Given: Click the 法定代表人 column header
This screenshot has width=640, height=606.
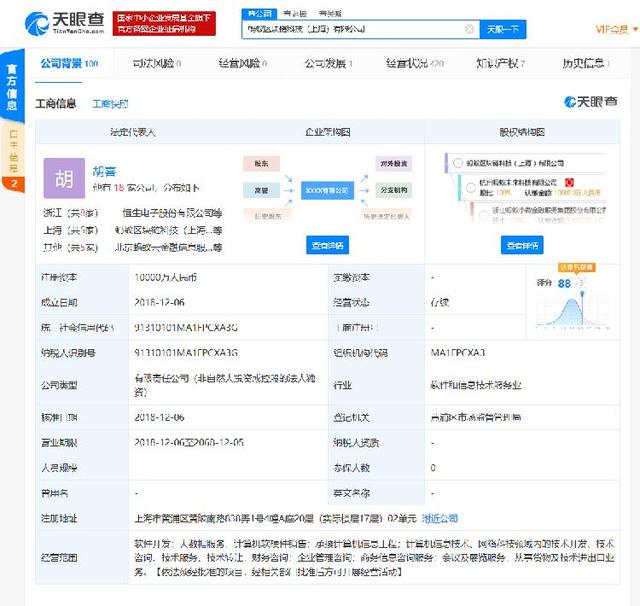Looking at the screenshot, I should (133, 132).
